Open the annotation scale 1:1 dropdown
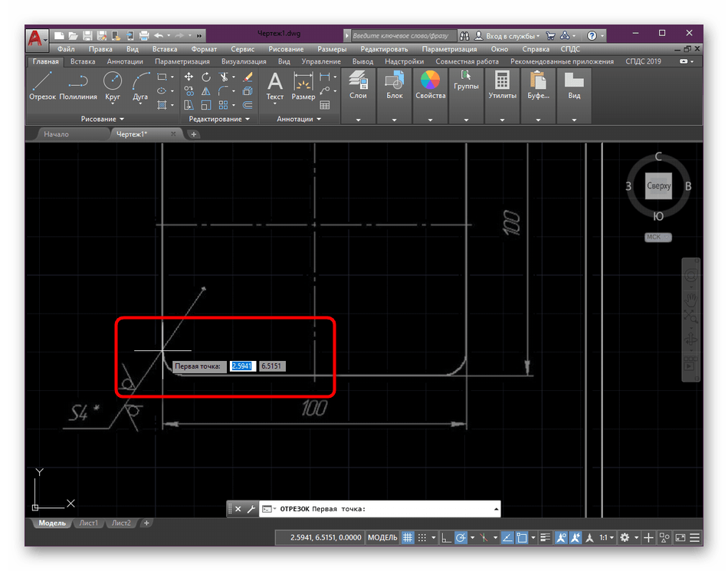 click(x=606, y=537)
